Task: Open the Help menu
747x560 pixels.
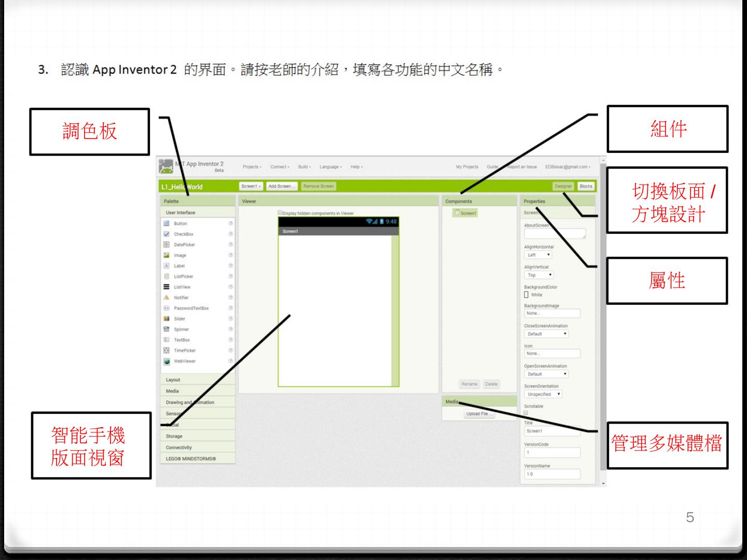Action: coord(356,167)
